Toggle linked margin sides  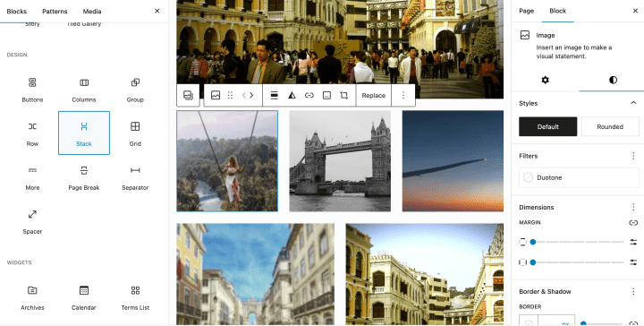point(633,222)
